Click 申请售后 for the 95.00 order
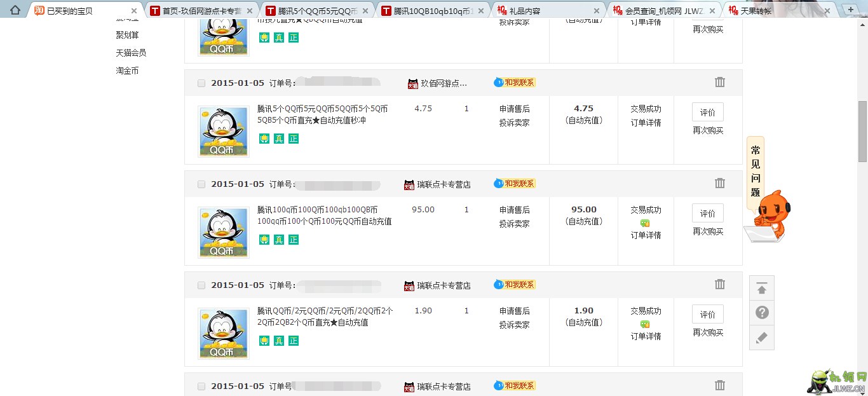Image resolution: width=868 pixels, height=396 pixels. [514, 210]
